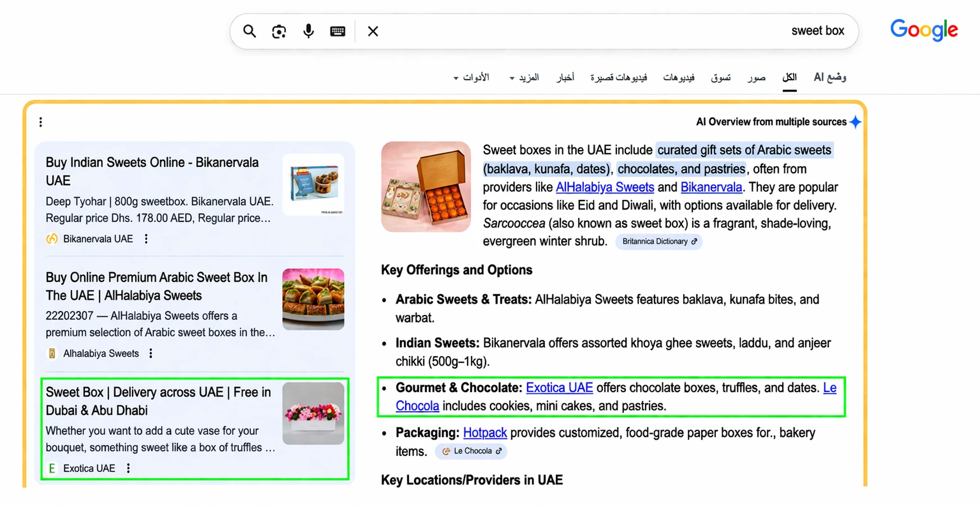
Task: Open the Alhalabiya Sweets result options menu
Action: [x=151, y=353]
